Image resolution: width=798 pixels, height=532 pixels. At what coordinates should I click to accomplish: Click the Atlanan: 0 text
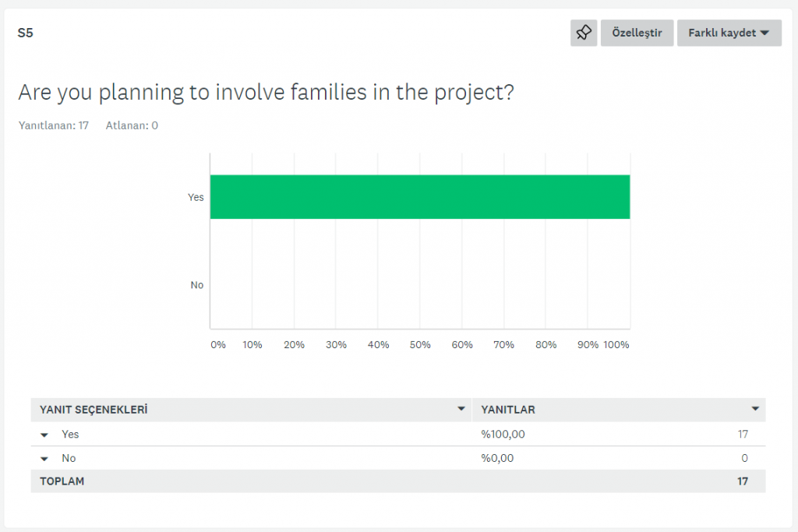tap(132, 125)
